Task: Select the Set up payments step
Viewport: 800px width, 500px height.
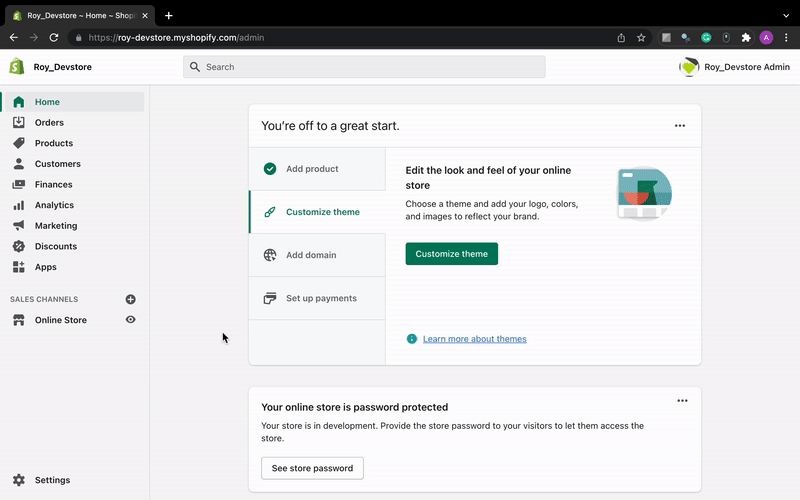Action: [x=317, y=298]
